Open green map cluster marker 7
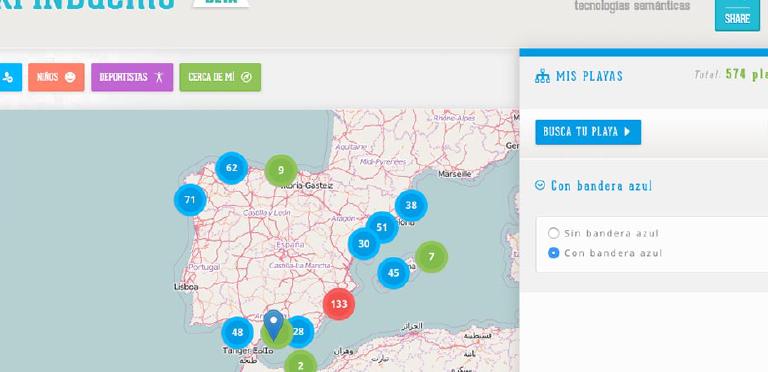Screen dimensions: 768x372 tap(431, 257)
